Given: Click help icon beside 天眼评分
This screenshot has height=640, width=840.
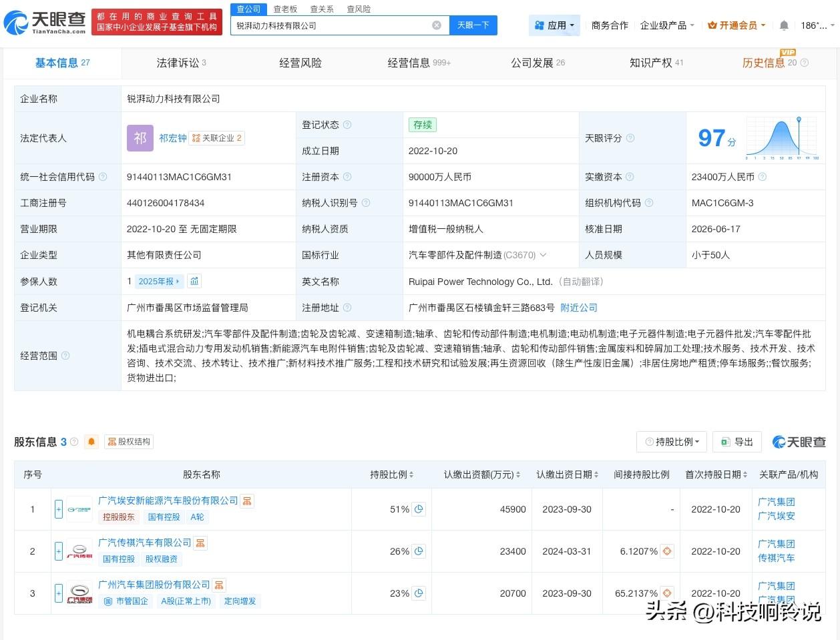Looking at the screenshot, I should 630,138.
